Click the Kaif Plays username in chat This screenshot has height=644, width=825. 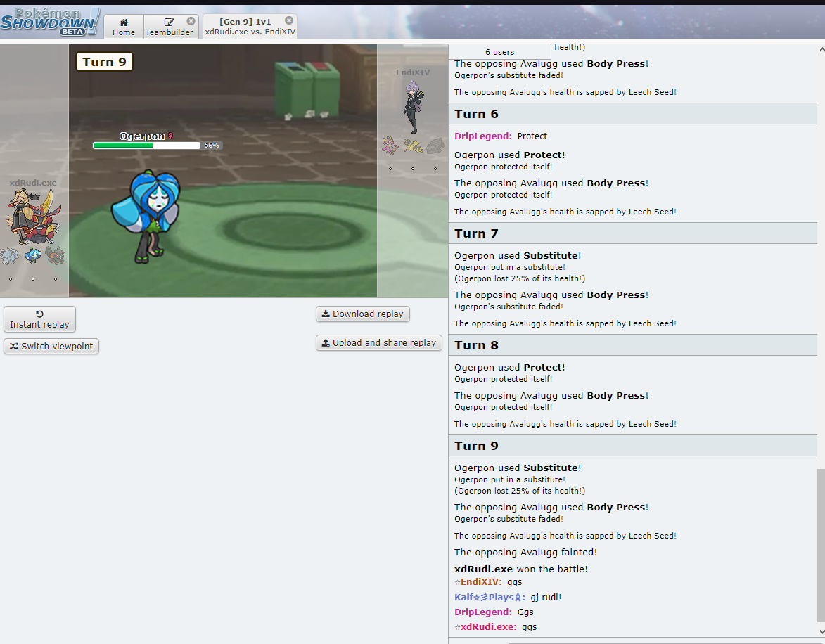pos(490,597)
